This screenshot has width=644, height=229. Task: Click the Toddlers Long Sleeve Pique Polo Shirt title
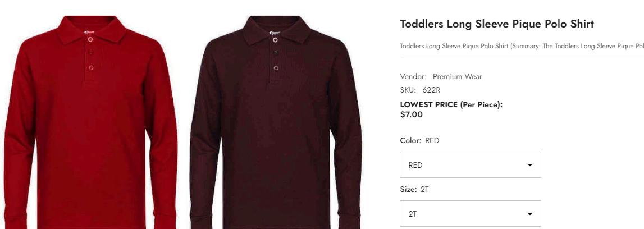(x=497, y=24)
